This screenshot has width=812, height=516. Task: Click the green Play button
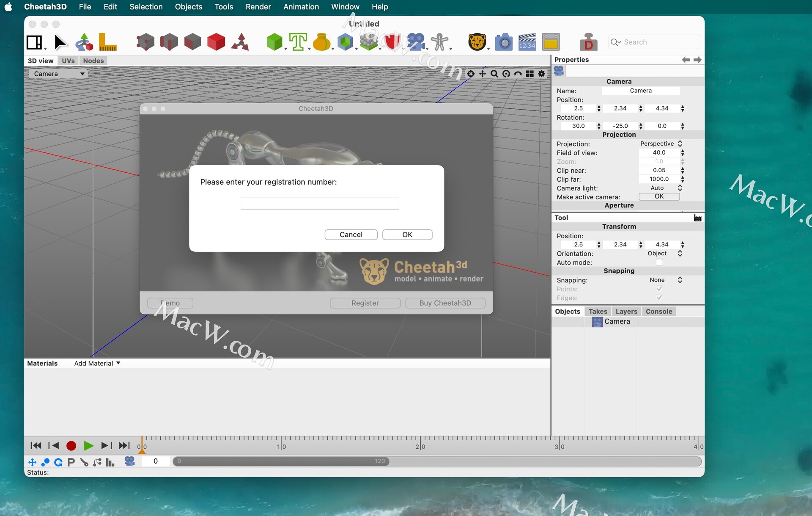pyautogui.click(x=88, y=446)
